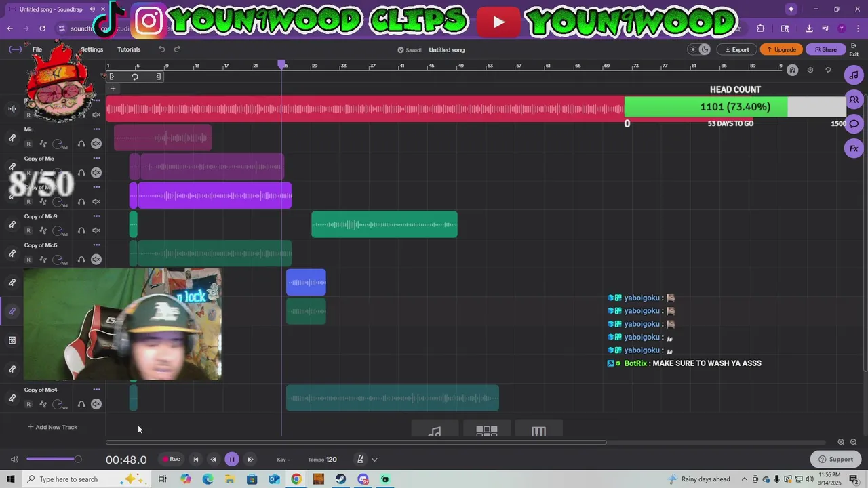Open the Key selector dropdown
The width and height of the screenshot is (868, 488).
point(283,460)
